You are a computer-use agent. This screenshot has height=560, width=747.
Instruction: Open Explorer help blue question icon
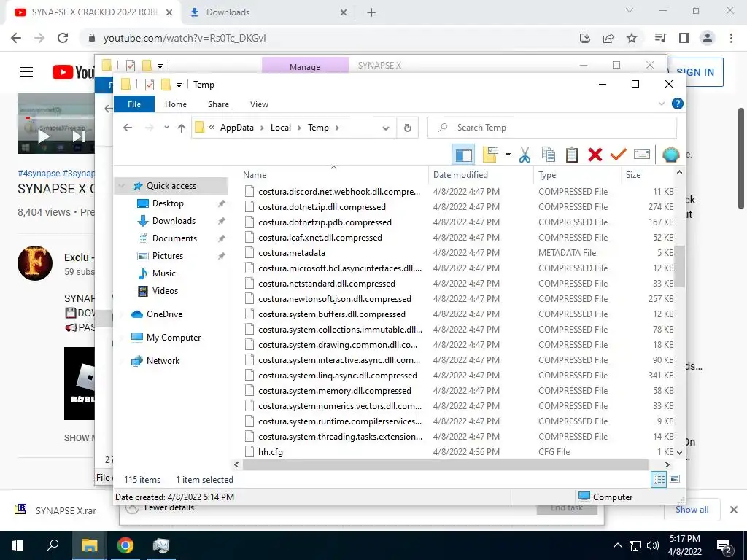click(677, 104)
